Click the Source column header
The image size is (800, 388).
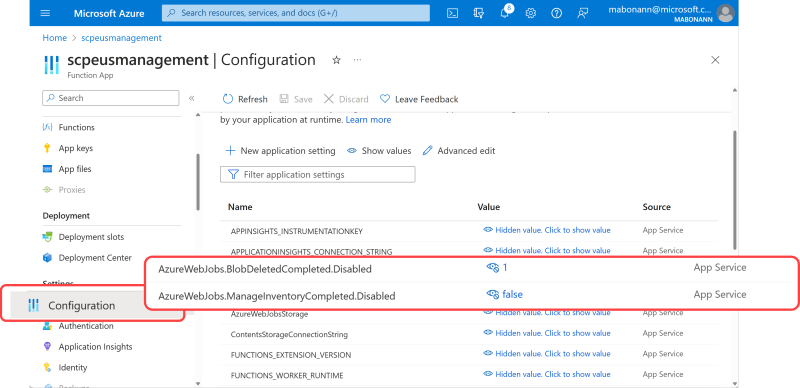tap(657, 207)
